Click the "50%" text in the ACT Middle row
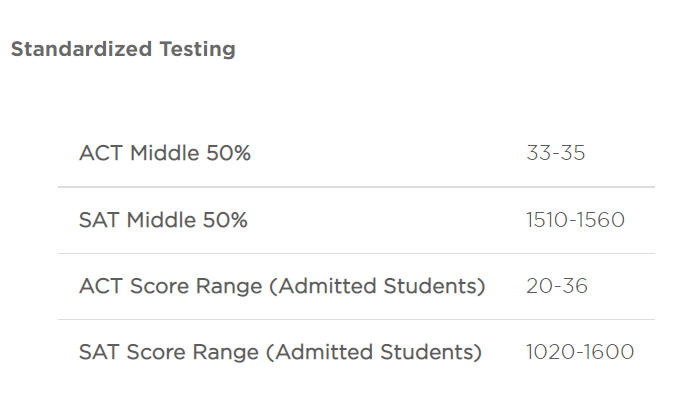 point(228,153)
